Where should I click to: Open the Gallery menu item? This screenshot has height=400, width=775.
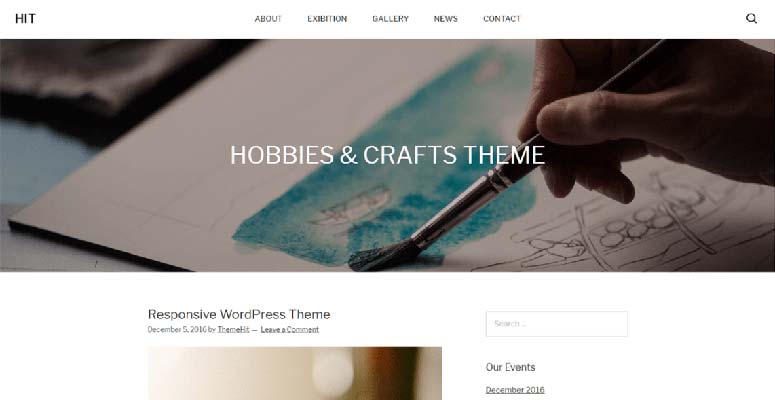click(x=390, y=19)
